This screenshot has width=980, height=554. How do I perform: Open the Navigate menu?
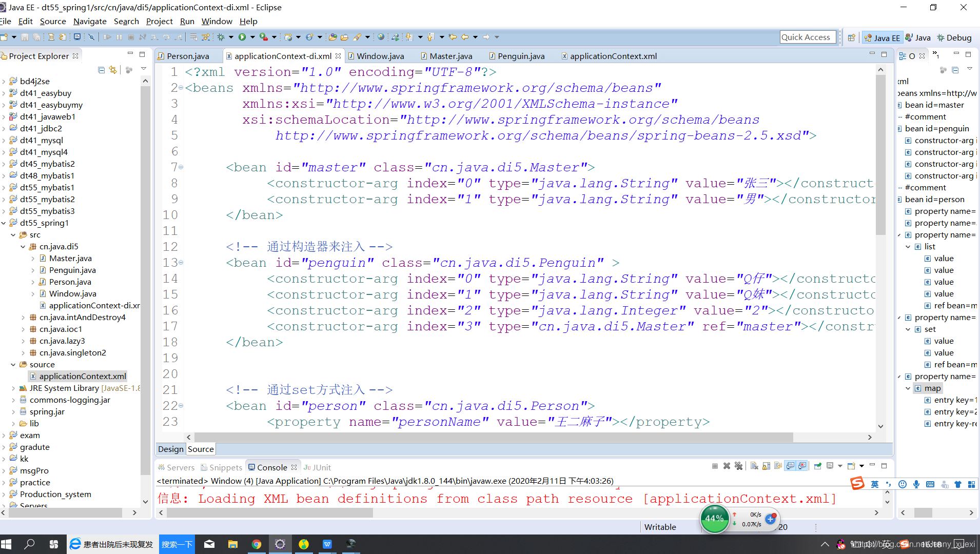90,21
